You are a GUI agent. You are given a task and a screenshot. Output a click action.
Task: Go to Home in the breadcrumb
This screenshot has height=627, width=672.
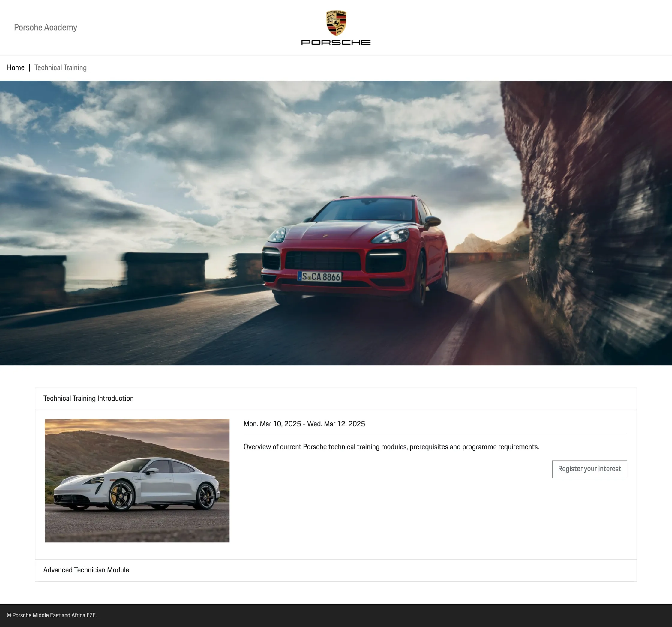pos(16,67)
